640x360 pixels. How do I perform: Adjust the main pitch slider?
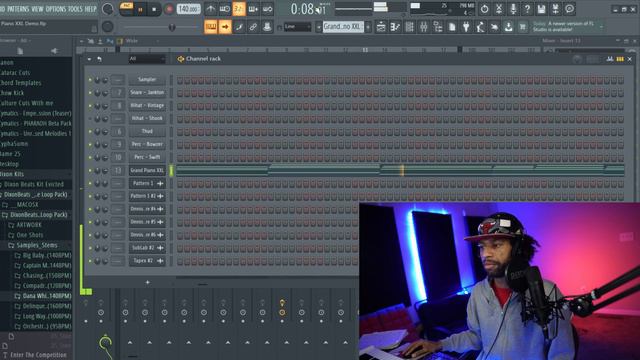(x=160, y=27)
